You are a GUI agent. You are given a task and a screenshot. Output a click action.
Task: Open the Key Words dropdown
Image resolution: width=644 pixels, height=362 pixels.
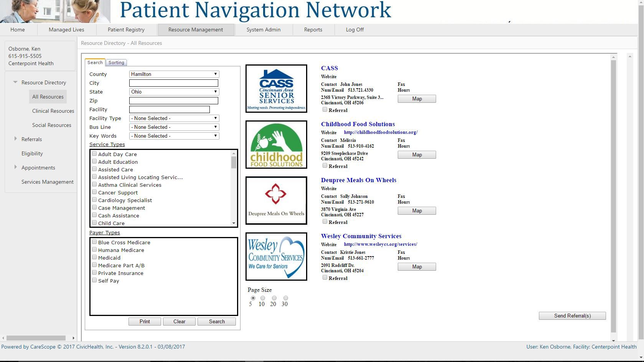pos(174,136)
